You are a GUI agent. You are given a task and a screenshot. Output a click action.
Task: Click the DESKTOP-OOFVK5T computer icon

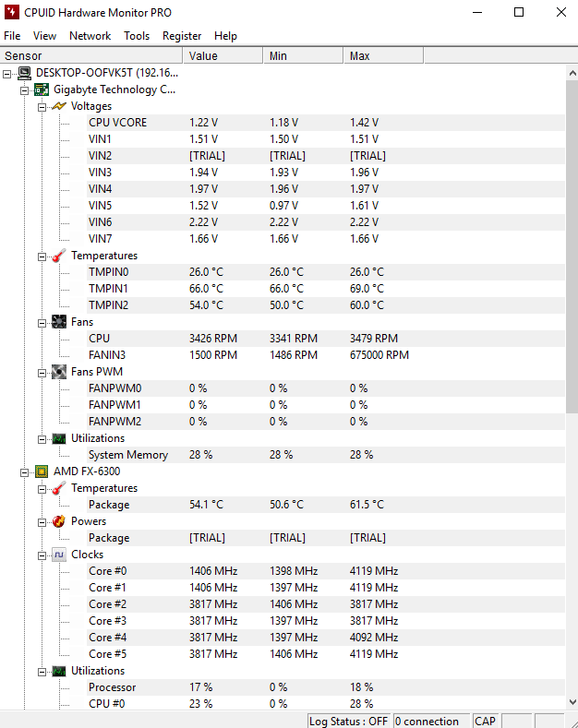point(24,73)
